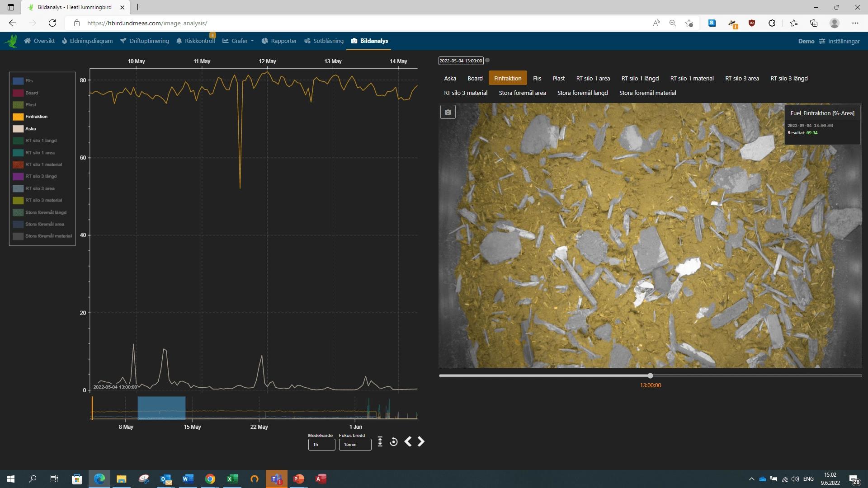Switch to the Board image tab
Screen dimensions: 868x488
[x=475, y=78]
